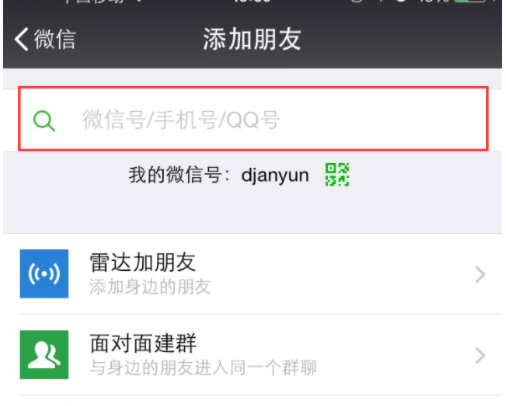Tap the carrier signal text in status bar
This screenshot has width=506, height=406.
[95, 1]
